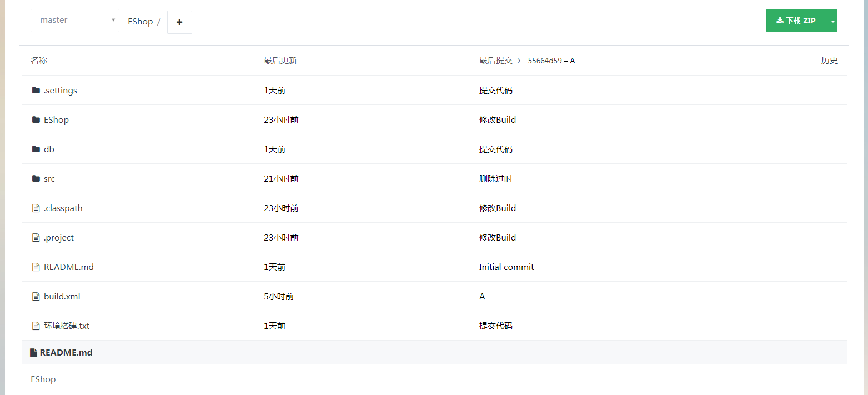Open the 环境搭建.txt file
The height and width of the screenshot is (395, 868).
click(67, 326)
